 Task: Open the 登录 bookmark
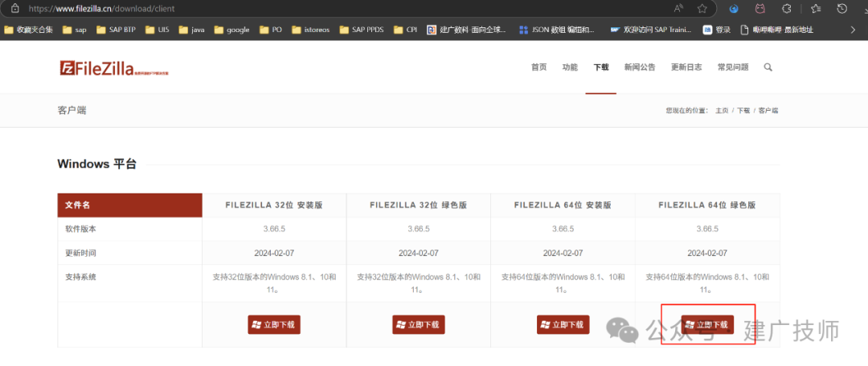(717, 30)
